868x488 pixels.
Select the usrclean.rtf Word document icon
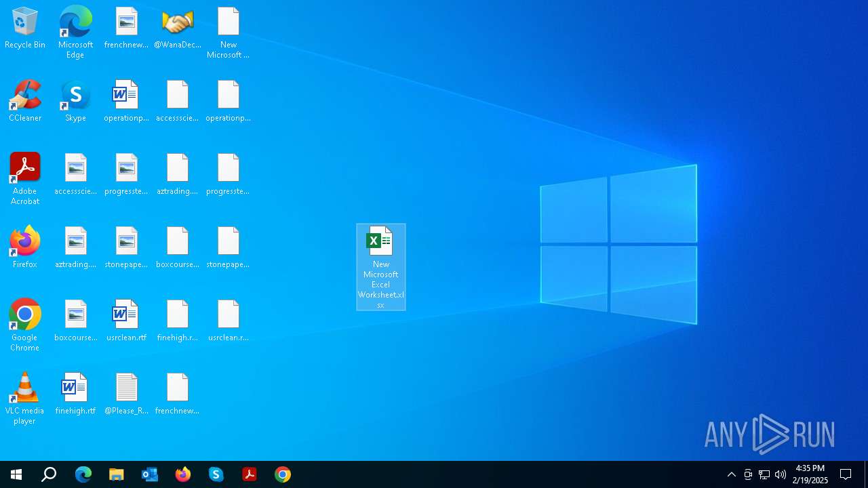pyautogui.click(x=126, y=321)
